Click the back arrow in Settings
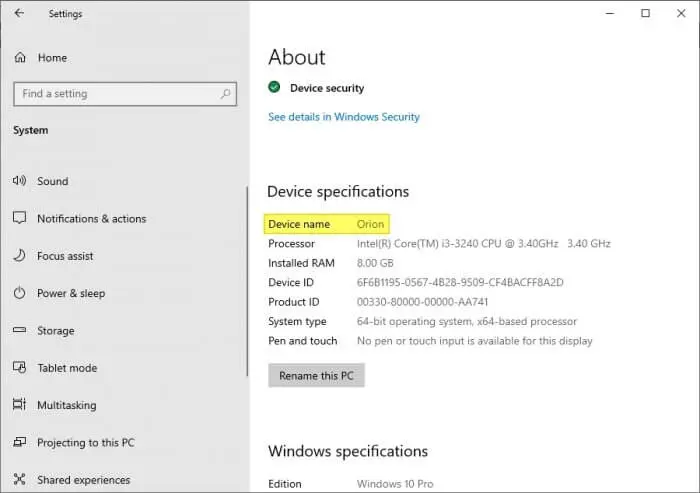Image resolution: width=700 pixels, height=493 pixels. click(x=19, y=13)
